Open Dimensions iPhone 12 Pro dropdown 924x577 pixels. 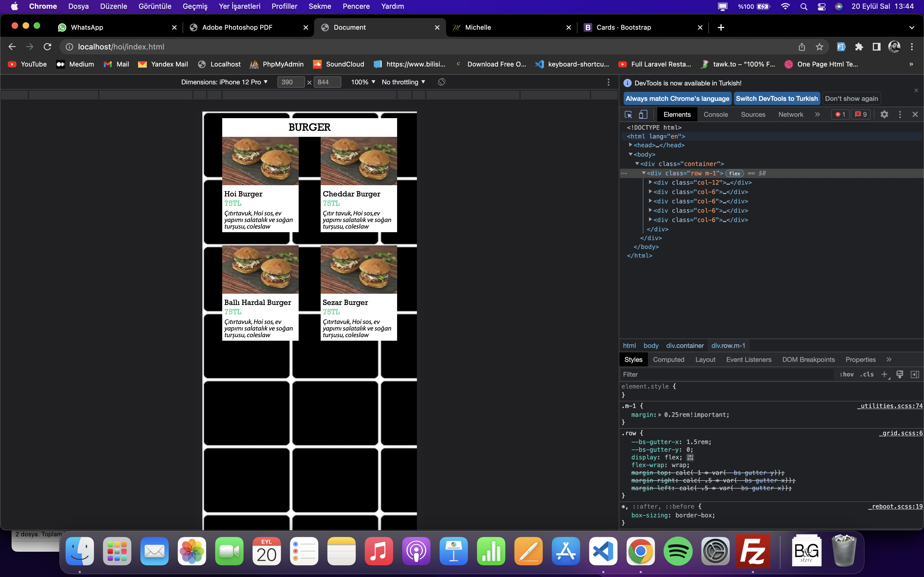(x=224, y=82)
